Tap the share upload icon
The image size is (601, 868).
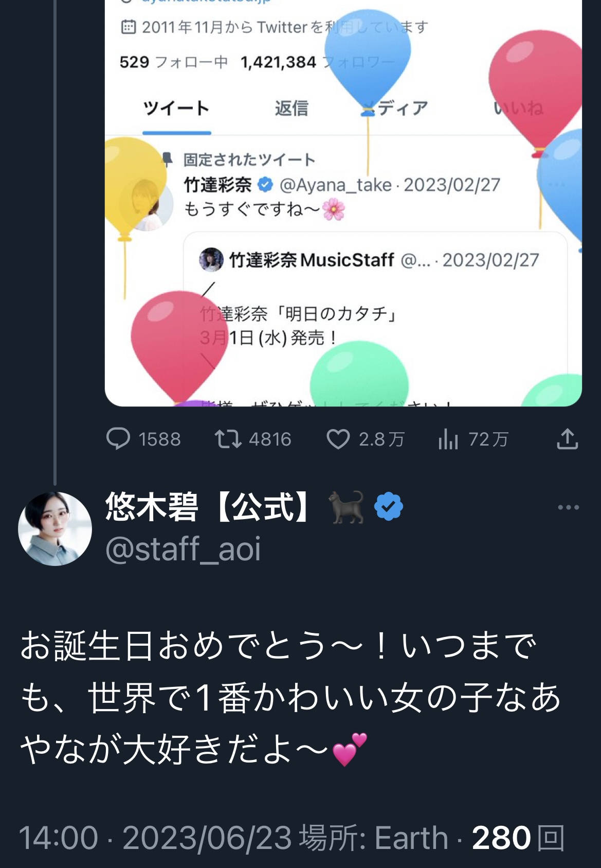pos(567,439)
